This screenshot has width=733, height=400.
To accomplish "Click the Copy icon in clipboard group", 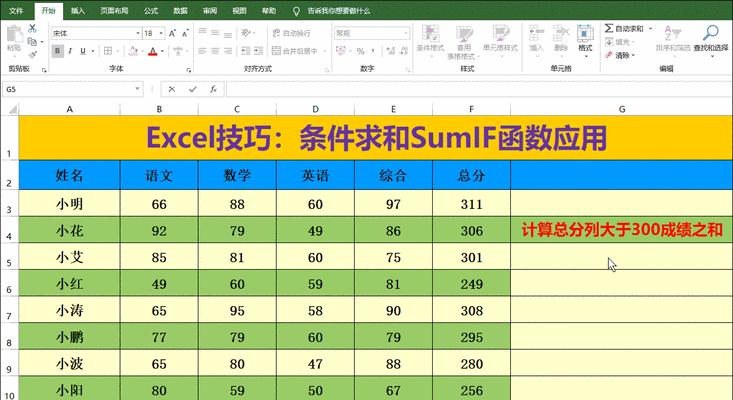I will click(32, 42).
